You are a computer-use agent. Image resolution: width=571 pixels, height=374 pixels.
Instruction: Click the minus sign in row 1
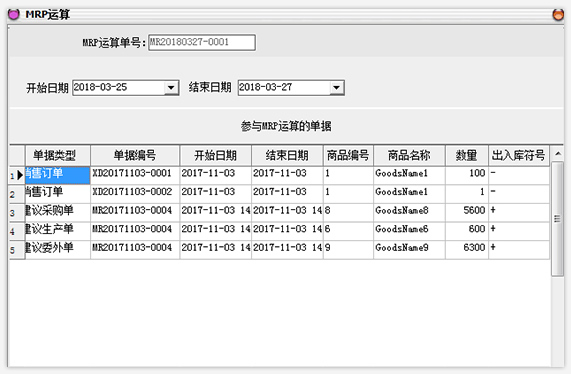pos(493,173)
